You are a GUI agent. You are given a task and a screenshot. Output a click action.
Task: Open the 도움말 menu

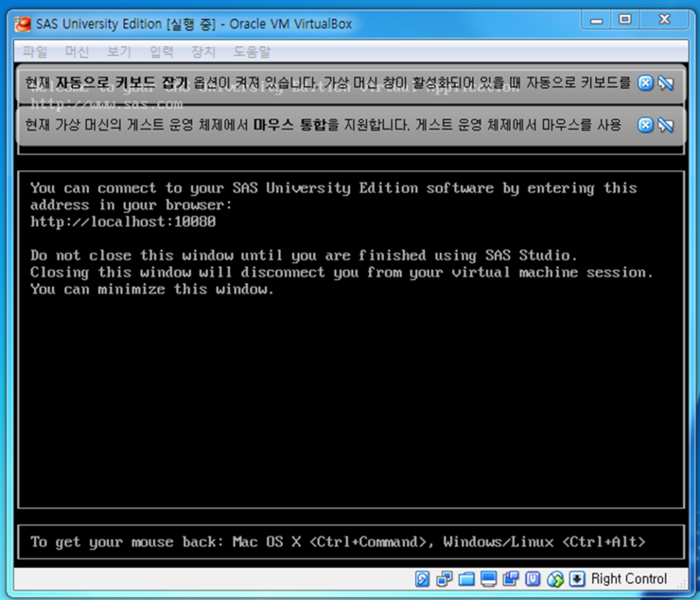pos(253,52)
